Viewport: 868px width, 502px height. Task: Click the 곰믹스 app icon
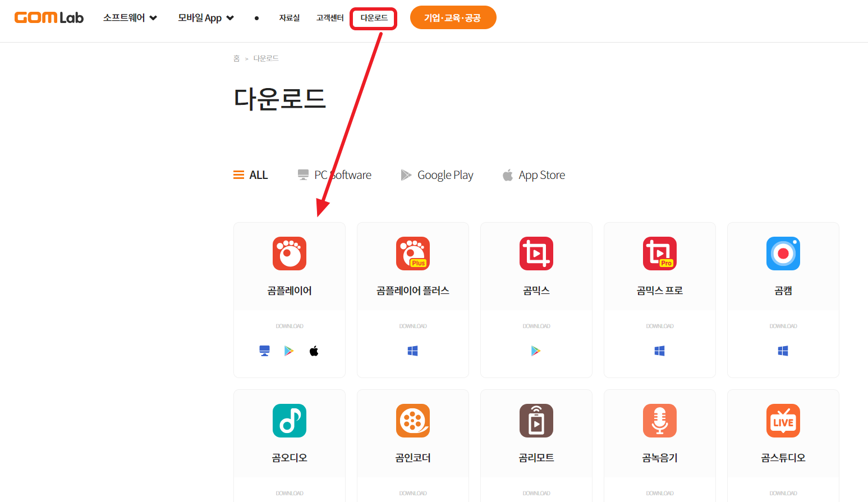[536, 254]
